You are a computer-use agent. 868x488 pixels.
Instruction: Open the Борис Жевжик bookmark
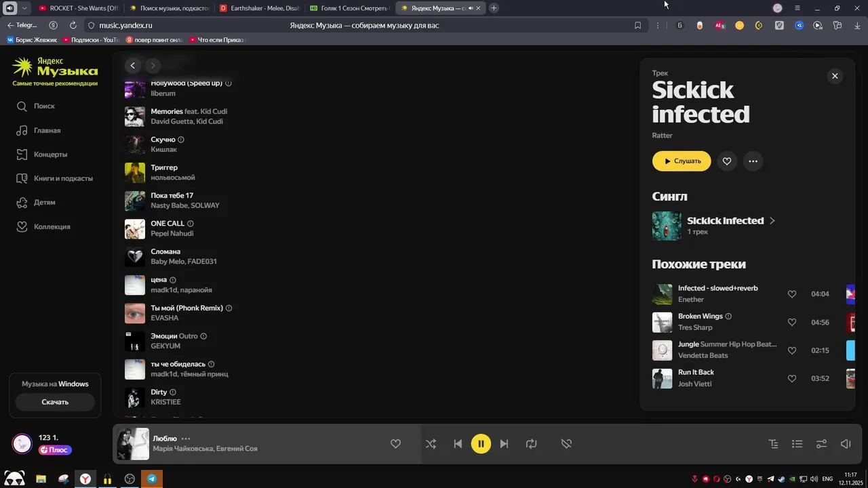[x=32, y=40]
